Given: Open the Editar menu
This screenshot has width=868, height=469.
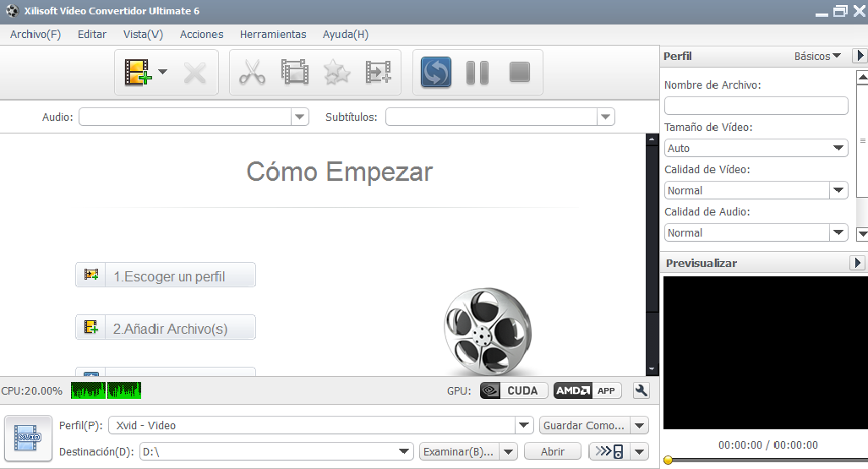Looking at the screenshot, I should [92, 35].
